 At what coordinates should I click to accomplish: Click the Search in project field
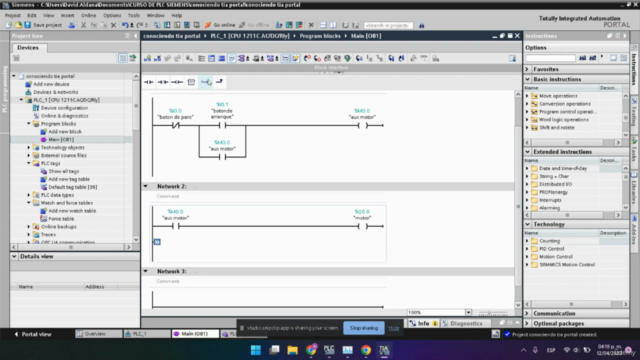click(x=388, y=25)
